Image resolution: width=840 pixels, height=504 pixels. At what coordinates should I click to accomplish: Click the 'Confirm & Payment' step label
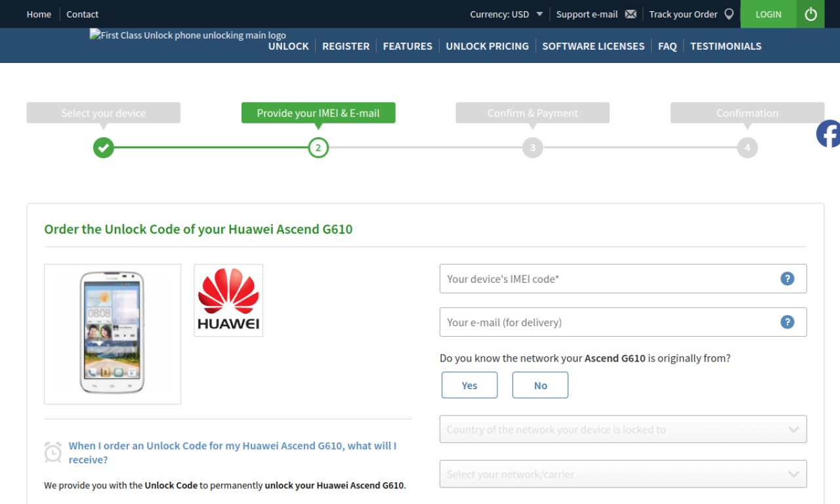[x=533, y=113]
